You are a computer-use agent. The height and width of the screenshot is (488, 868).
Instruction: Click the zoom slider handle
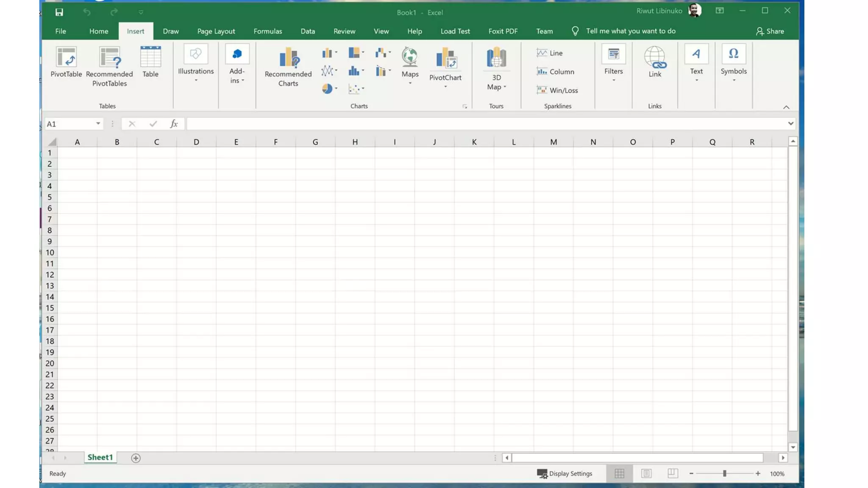(x=725, y=474)
